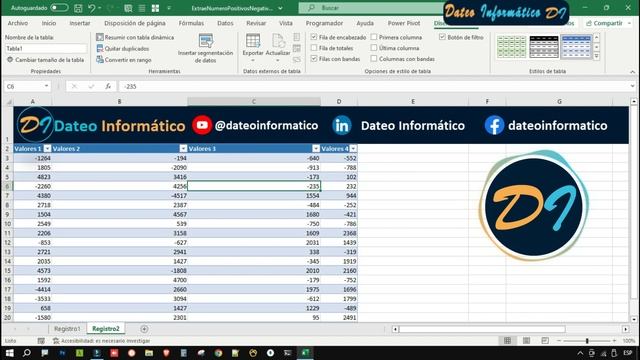The width and height of the screenshot is (640, 360).
Task: Uncheck Fila de encabezado
Action: (314, 37)
